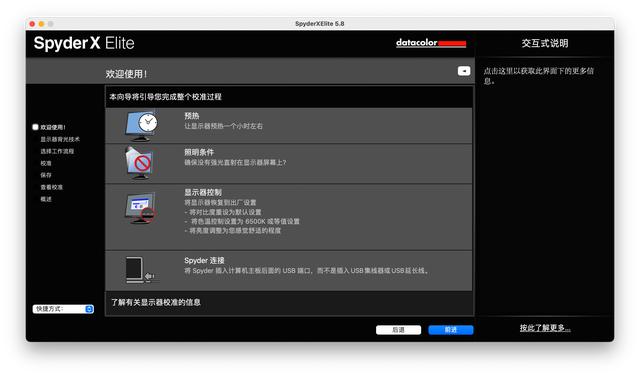Click the small white collapse icon beside 欢迎使用

[x=464, y=71]
